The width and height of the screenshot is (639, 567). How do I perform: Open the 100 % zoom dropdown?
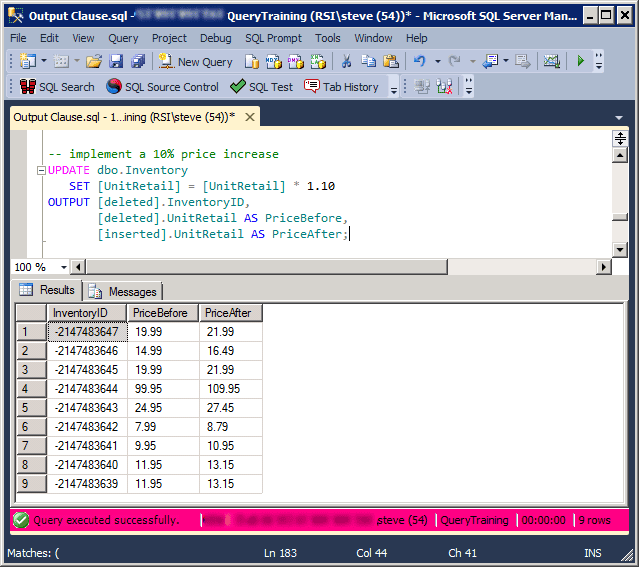point(64,267)
